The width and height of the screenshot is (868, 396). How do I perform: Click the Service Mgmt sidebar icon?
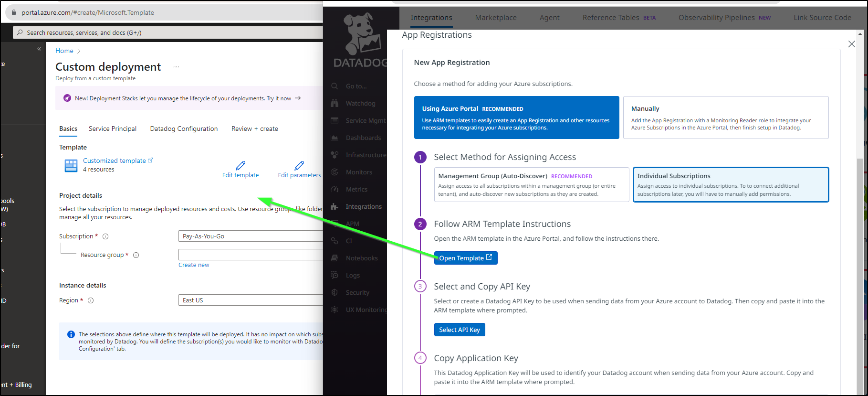click(335, 121)
